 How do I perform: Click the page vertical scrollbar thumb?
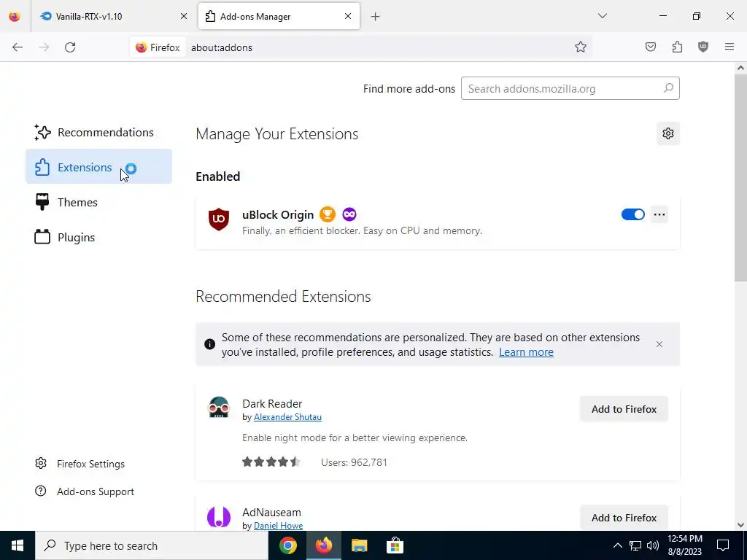point(740,178)
